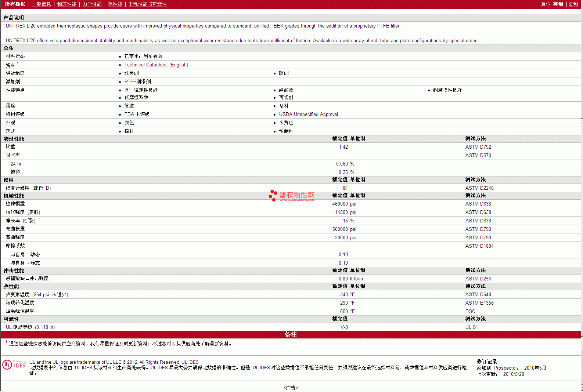The width and height of the screenshot is (583, 392).
Task: Click ASTM E1356 test method
Action: point(479,303)
